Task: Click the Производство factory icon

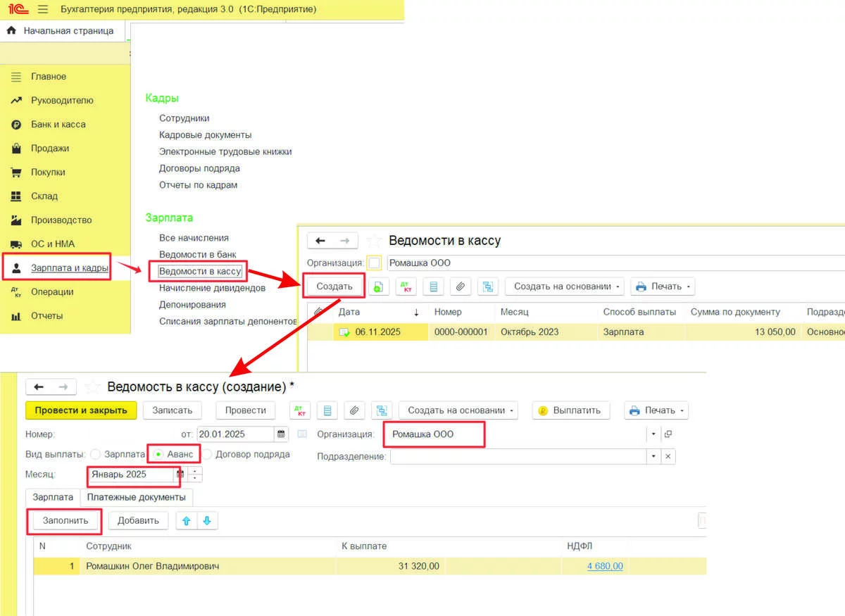Action: [16, 220]
